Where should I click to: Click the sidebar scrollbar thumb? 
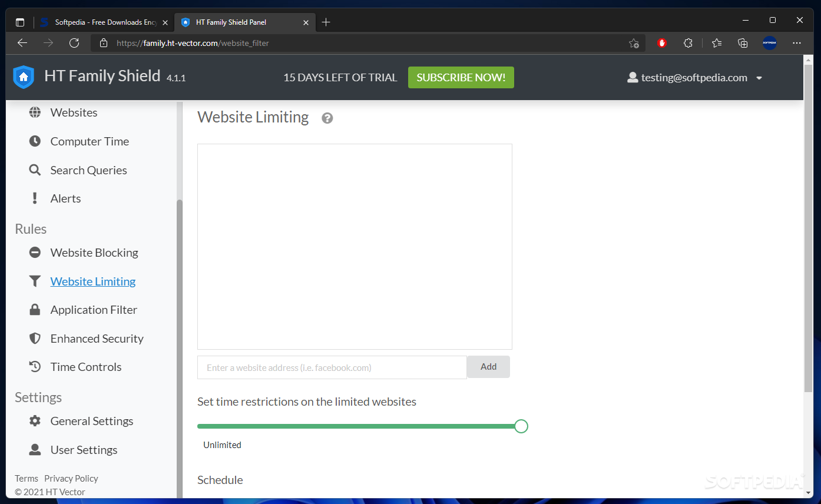tap(179, 349)
